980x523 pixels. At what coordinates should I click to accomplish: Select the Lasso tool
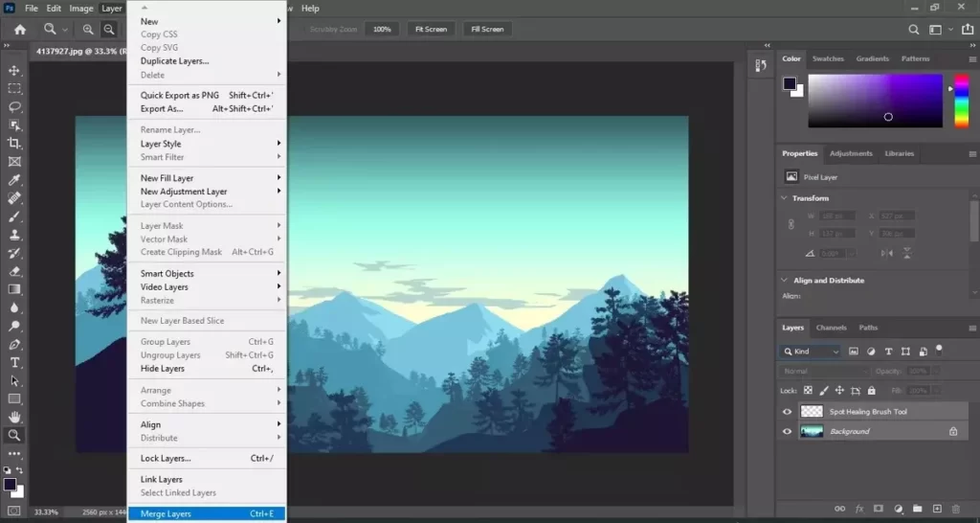(x=14, y=107)
